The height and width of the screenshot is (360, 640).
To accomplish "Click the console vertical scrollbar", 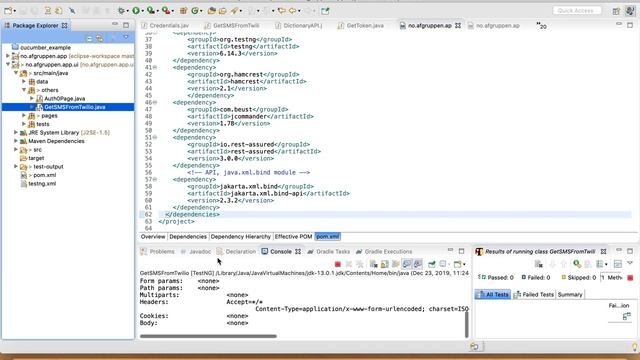I will 467,325.
